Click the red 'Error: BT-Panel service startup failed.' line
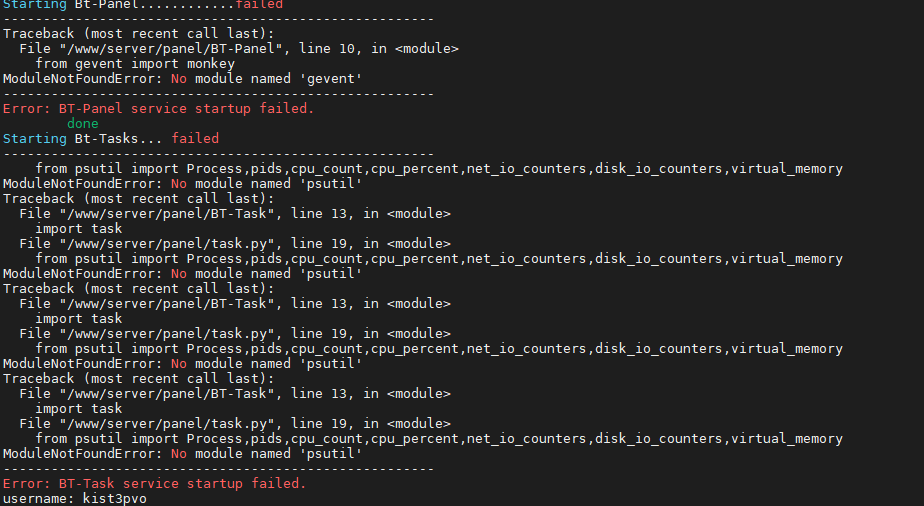The image size is (924, 506). 159,109
